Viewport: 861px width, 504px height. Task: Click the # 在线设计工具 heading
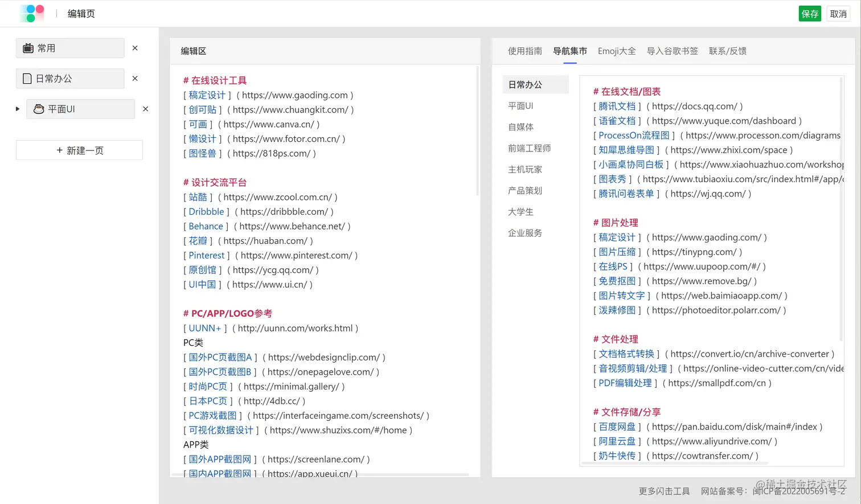pyautogui.click(x=215, y=80)
